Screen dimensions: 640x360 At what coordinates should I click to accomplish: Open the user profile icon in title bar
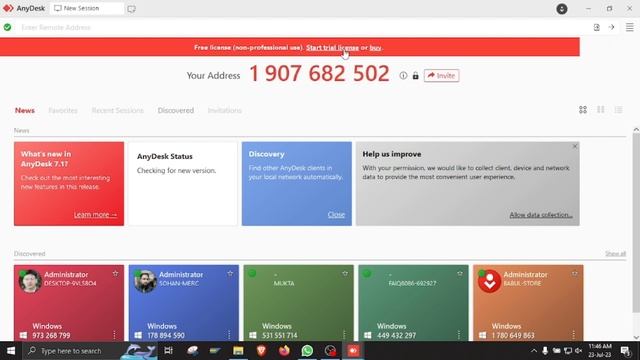click(x=562, y=9)
